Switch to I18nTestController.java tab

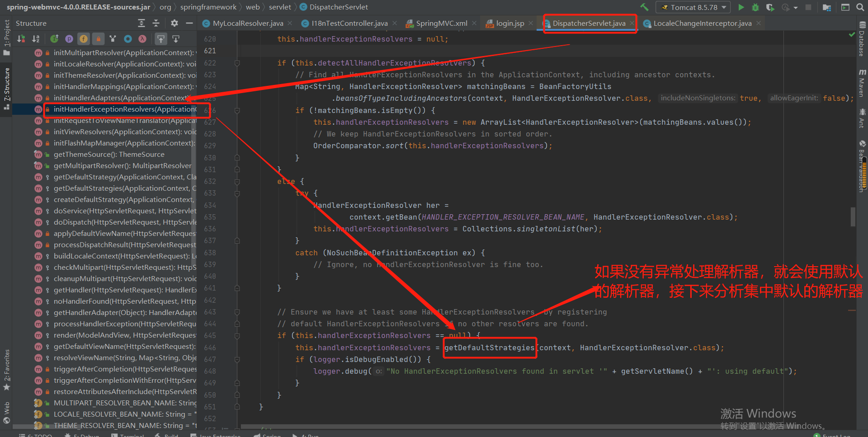[x=349, y=23]
